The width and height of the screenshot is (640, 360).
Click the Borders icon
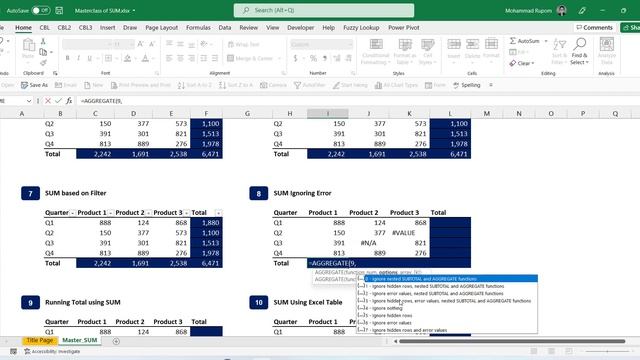click(x=108, y=58)
